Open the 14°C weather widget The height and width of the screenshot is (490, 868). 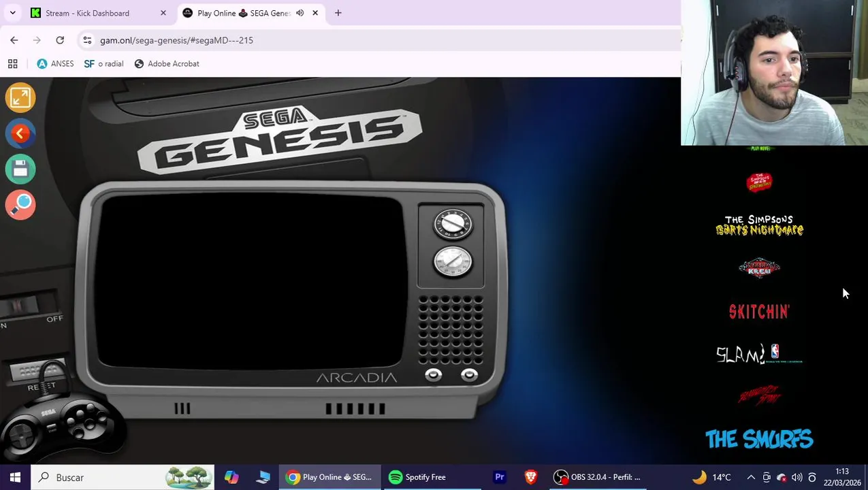tap(711, 477)
